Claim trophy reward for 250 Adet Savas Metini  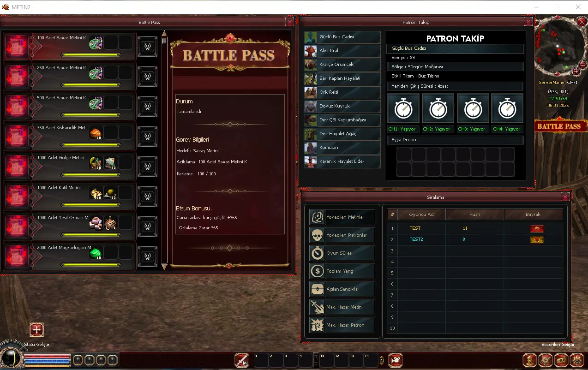pyautogui.click(x=147, y=76)
